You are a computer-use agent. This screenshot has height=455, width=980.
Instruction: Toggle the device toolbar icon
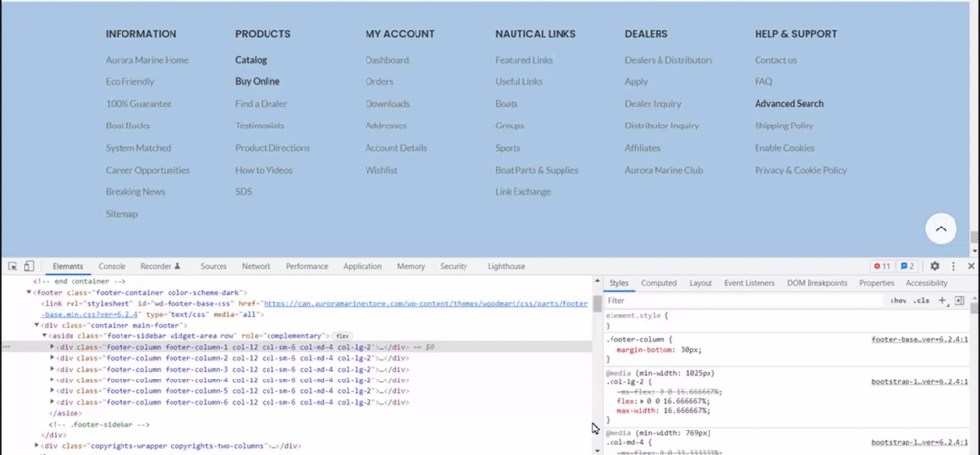(x=29, y=267)
